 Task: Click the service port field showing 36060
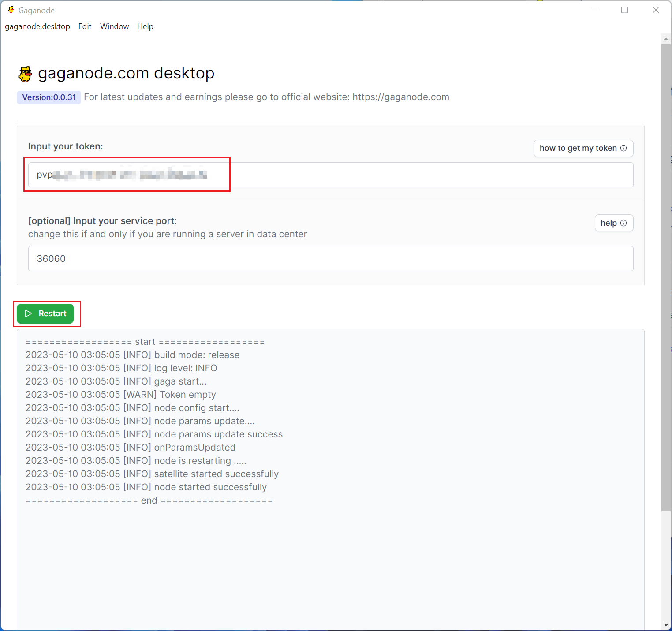click(x=331, y=259)
